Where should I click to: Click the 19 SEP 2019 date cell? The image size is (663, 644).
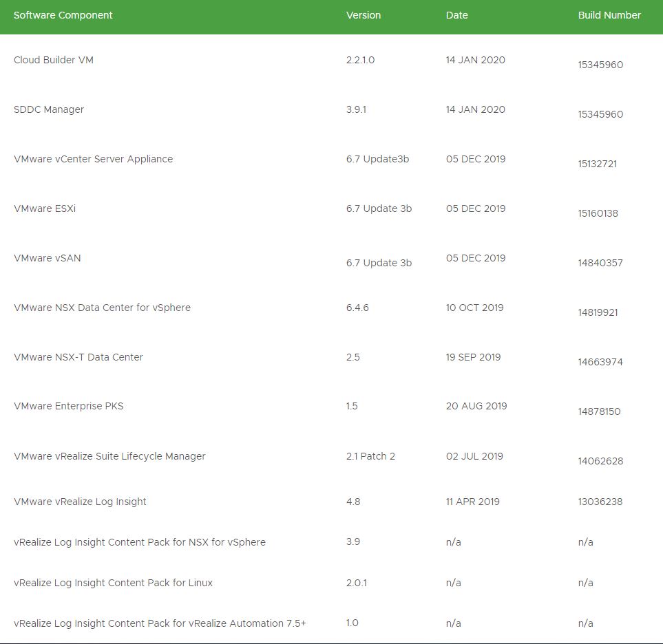coord(473,357)
